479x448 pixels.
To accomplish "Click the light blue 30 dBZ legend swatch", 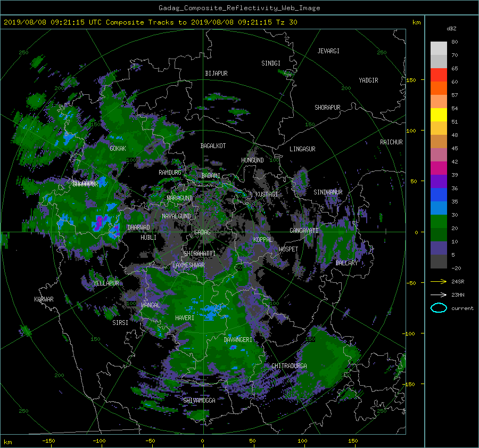I will click(439, 208).
